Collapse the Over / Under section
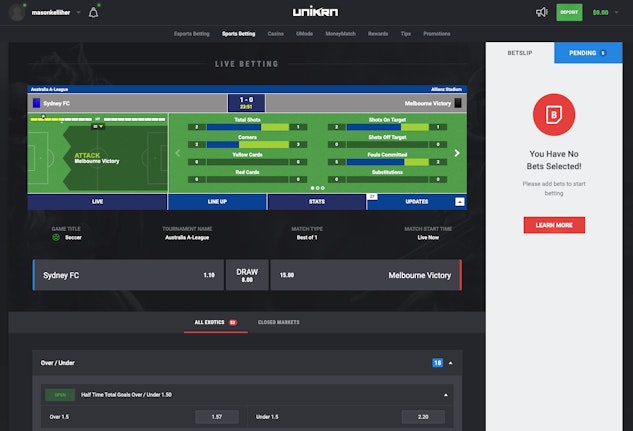633x431 pixels. tap(449, 362)
